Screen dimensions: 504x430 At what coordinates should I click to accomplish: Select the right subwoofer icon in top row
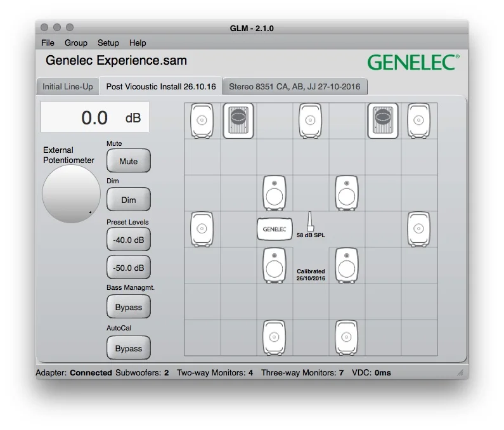point(382,121)
